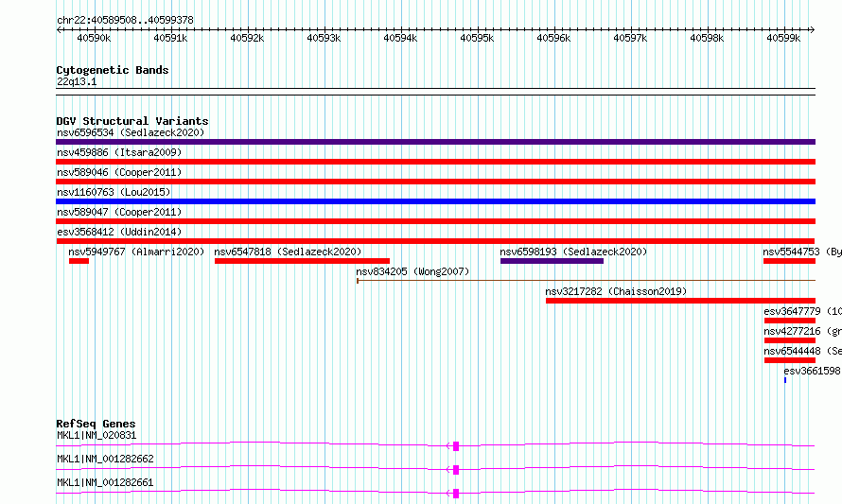Click the esv3647779 label text
This screenshot has height=504, width=842.
coord(792,311)
